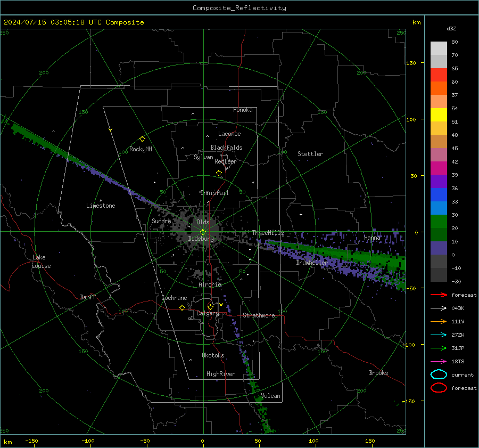Click the 18TS legend text
Screen dimensions: 479x448
(x=458, y=362)
